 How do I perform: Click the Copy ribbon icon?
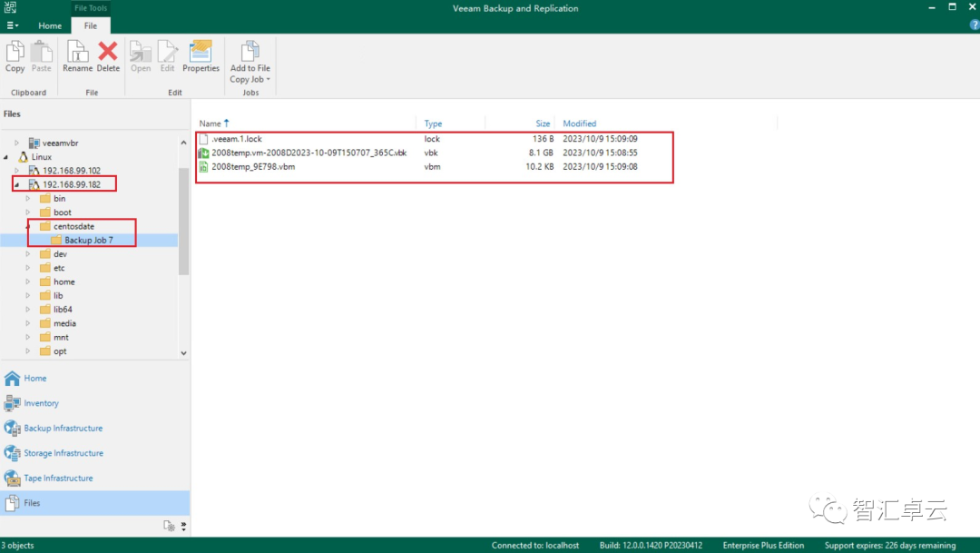click(15, 57)
